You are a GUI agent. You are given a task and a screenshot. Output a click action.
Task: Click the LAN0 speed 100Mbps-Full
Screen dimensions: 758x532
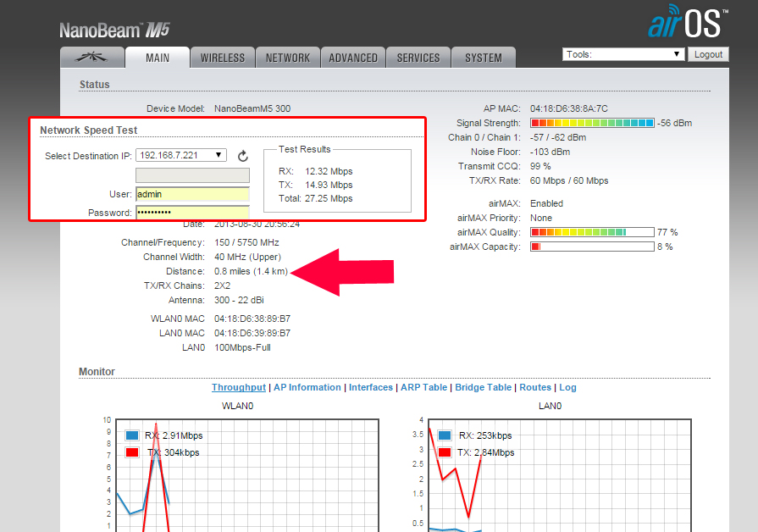click(242, 347)
